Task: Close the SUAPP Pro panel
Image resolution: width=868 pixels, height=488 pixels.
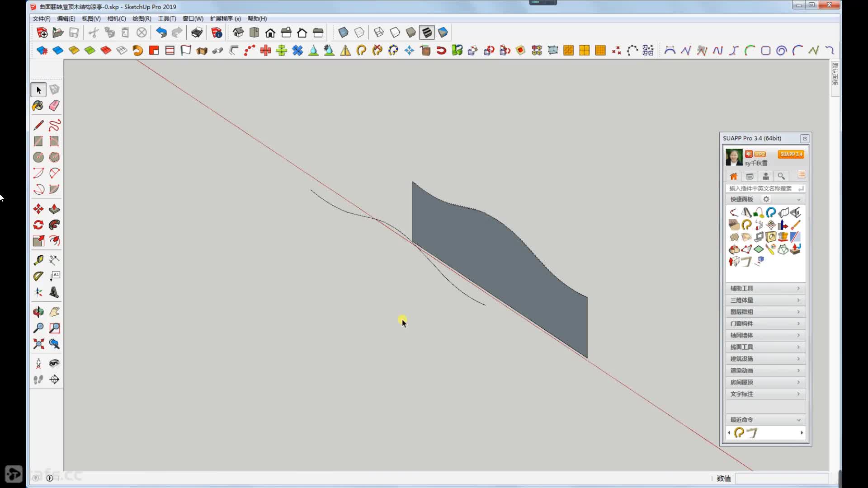Action: pyautogui.click(x=805, y=138)
